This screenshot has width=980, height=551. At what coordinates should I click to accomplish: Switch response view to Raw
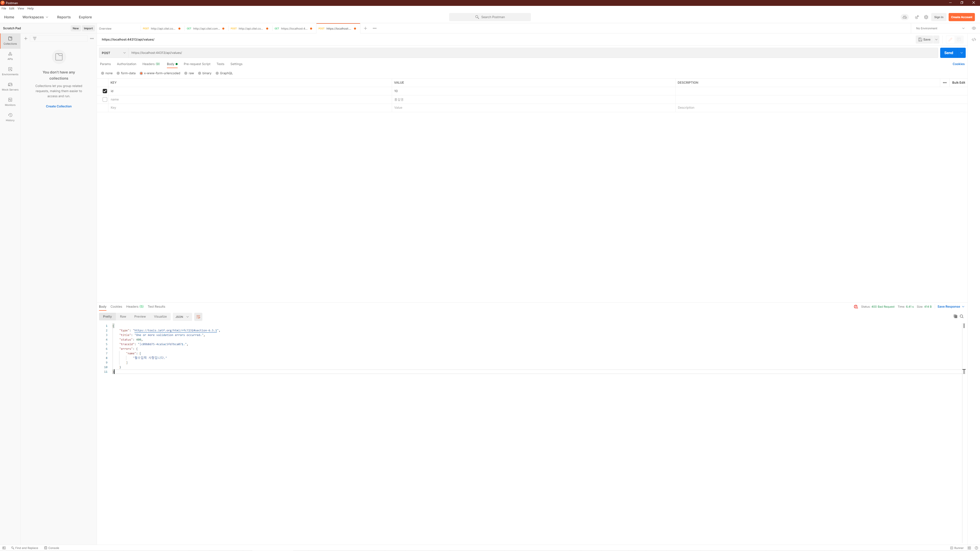tap(123, 316)
